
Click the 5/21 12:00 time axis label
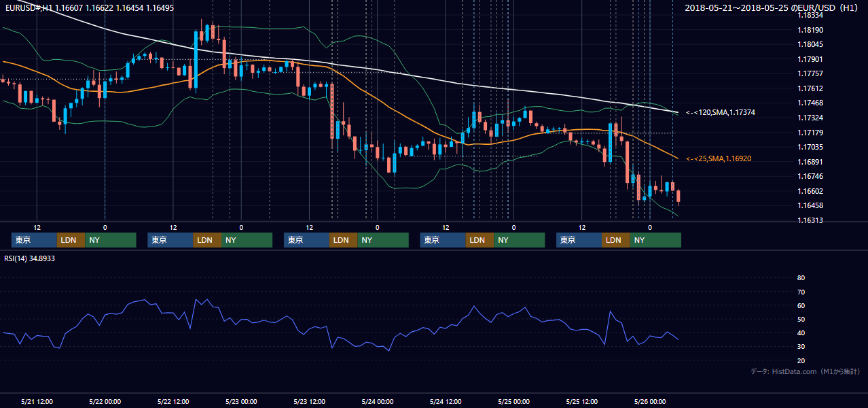[x=37, y=401]
